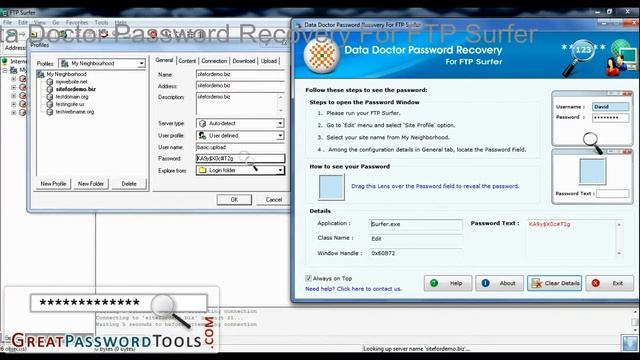This screenshot has width=640, height=360.
Task: Select mywebsite.net in the profile tree
Action: pyautogui.click(x=71, y=82)
